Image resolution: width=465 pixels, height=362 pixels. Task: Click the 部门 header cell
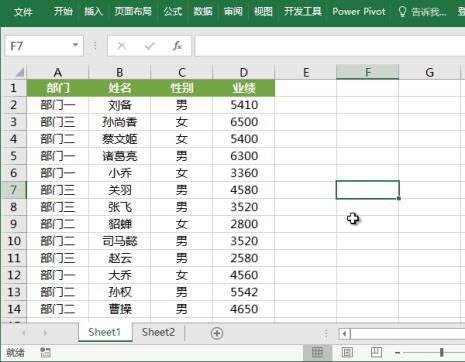58,88
